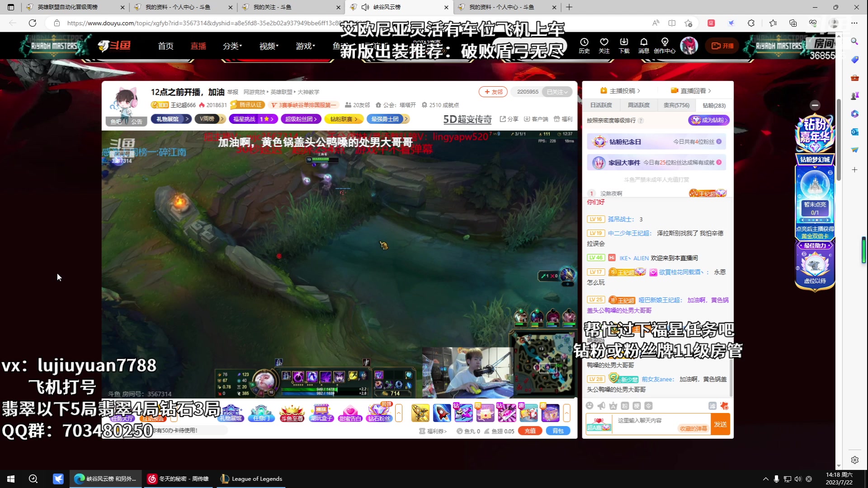
Task: Click 友邻 add button
Action: pos(493,92)
